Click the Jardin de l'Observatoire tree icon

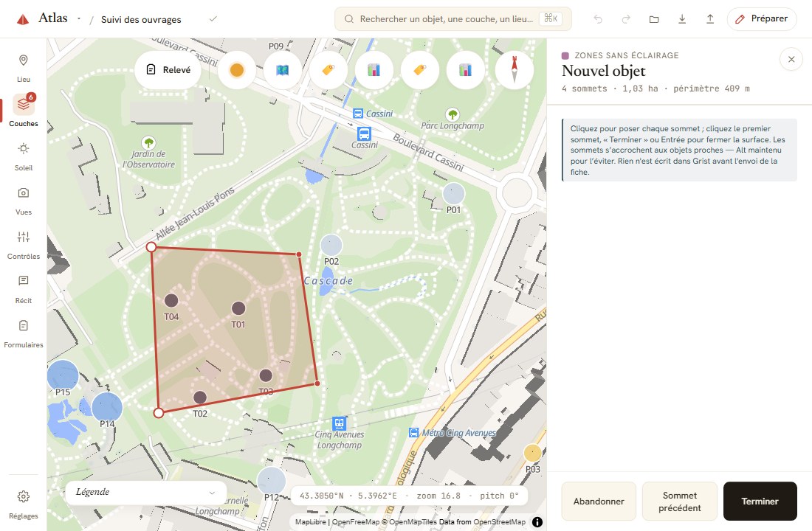[148, 142]
